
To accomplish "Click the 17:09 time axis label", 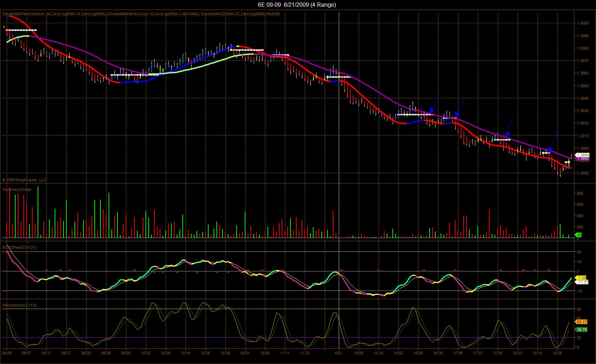I will [458, 353].
